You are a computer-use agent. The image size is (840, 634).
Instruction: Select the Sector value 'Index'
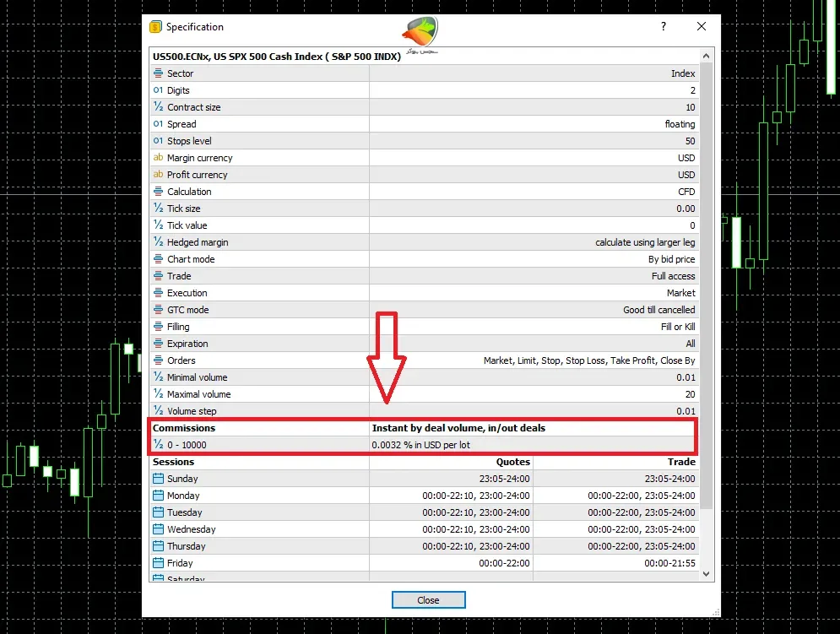(683, 73)
